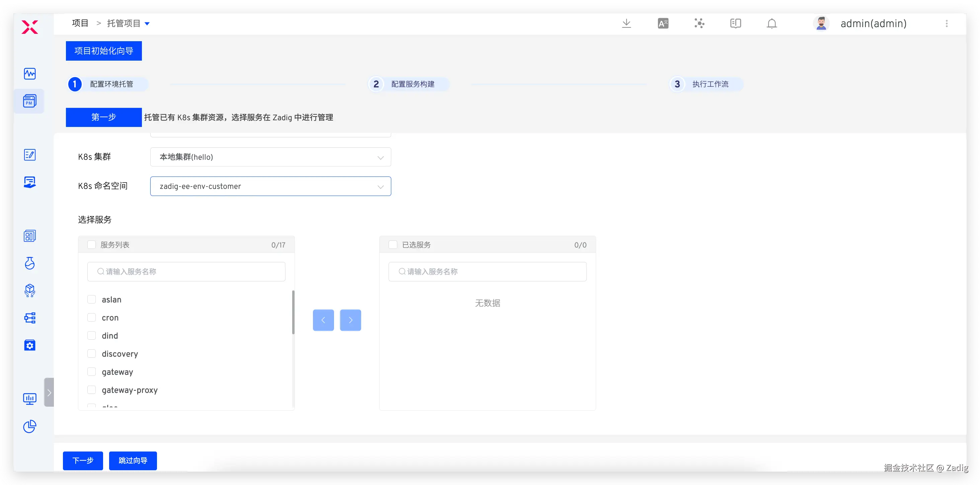Select all in 服务列表 header checkbox
This screenshot has width=980, height=485.
coord(92,245)
